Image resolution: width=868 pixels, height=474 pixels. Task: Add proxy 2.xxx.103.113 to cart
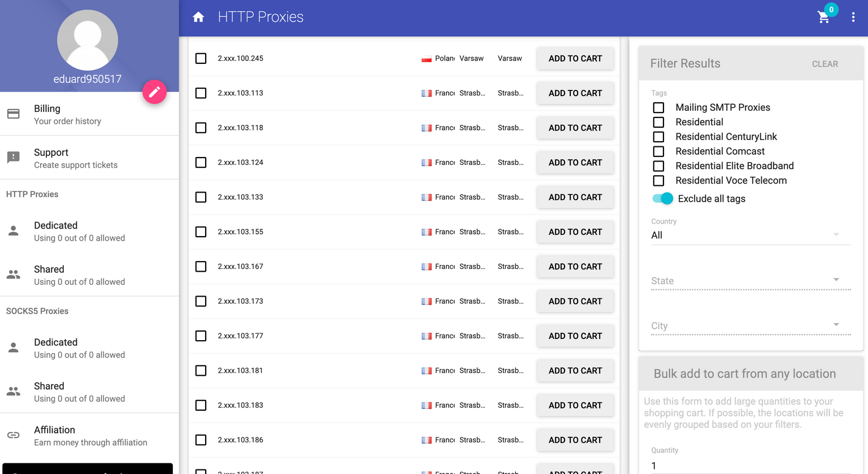[x=575, y=93]
